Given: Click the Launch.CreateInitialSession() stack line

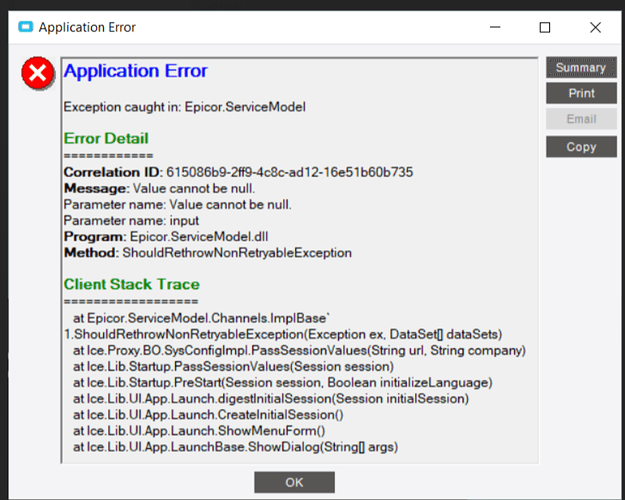Looking at the screenshot, I should [208, 415].
